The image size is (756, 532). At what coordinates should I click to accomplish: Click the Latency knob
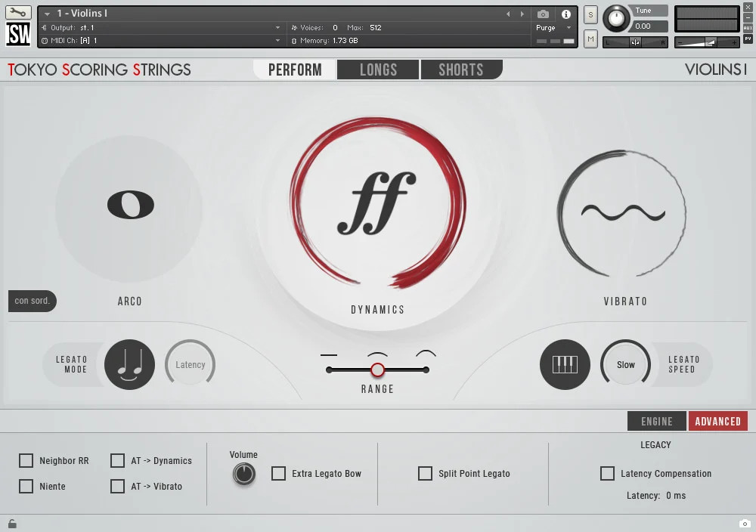190,365
